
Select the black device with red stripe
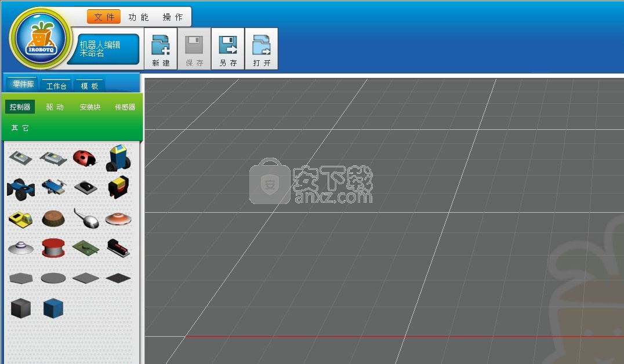[118, 247]
